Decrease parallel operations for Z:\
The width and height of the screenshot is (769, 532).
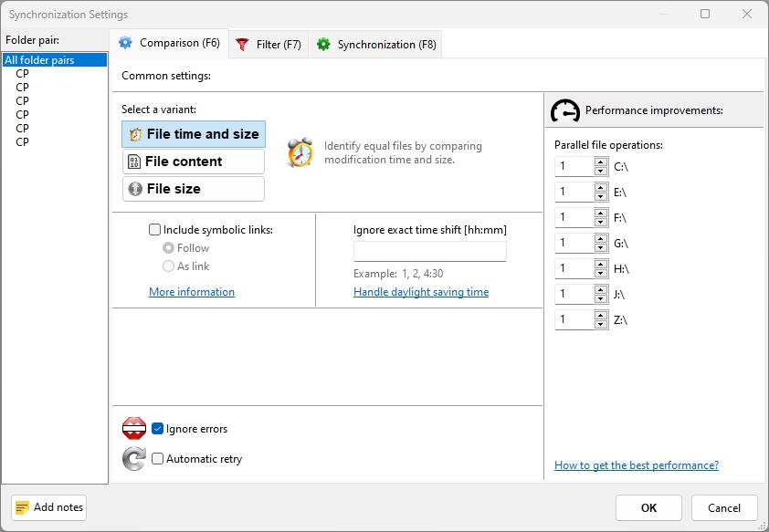click(x=601, y=324)
